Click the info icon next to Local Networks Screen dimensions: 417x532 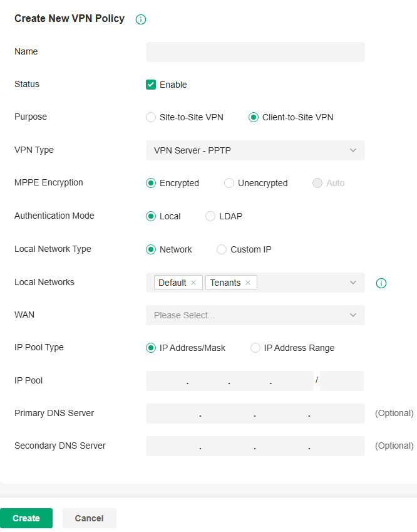[381, 283]
